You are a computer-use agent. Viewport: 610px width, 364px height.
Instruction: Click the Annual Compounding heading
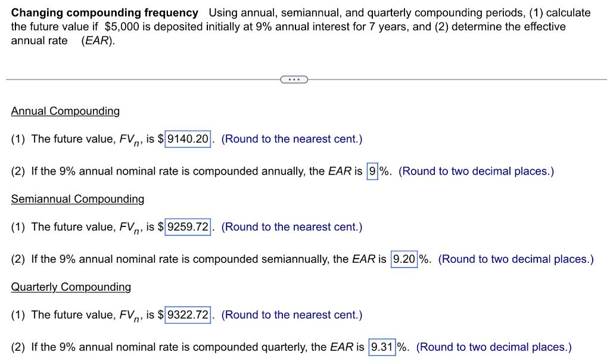coord(66,111)
